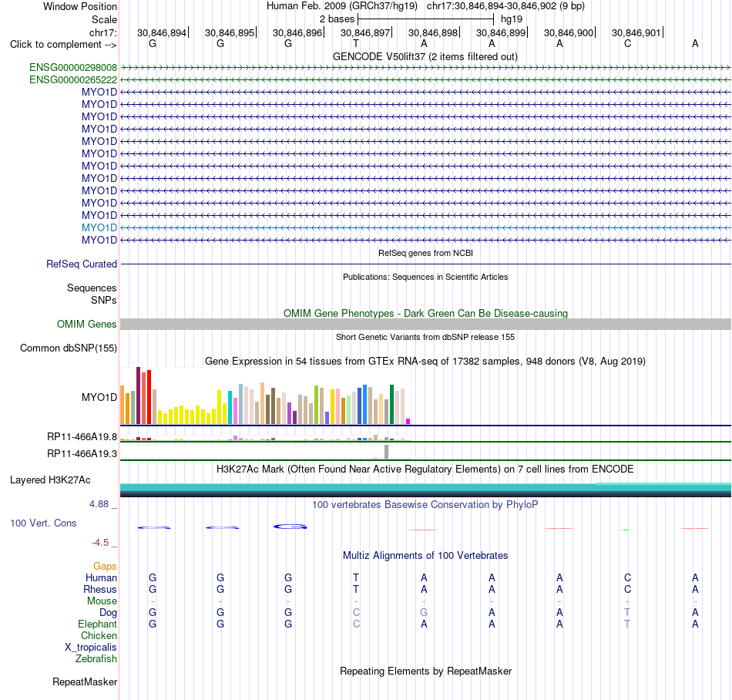The image size is (732, 700).
Task: Open the Common dbSNP(155) track label
Action: (69, 348)
